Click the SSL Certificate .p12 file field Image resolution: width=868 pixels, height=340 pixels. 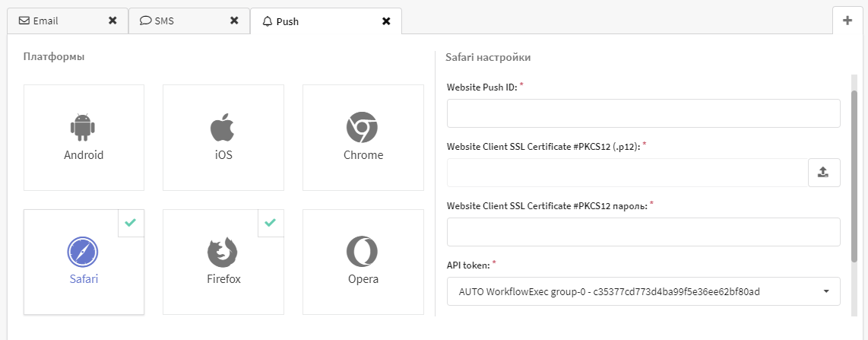coord(628,173)
